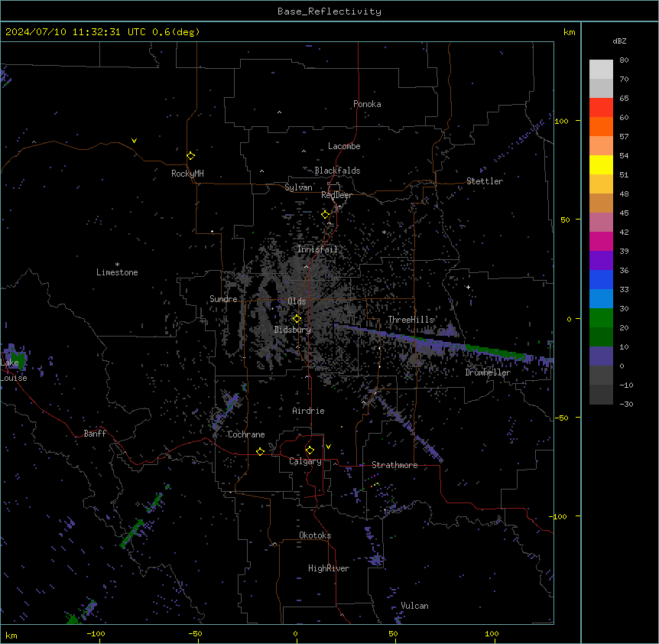Select the Cochrane label
The width and height of the screenshot is (659, 644).
[246, 434]
